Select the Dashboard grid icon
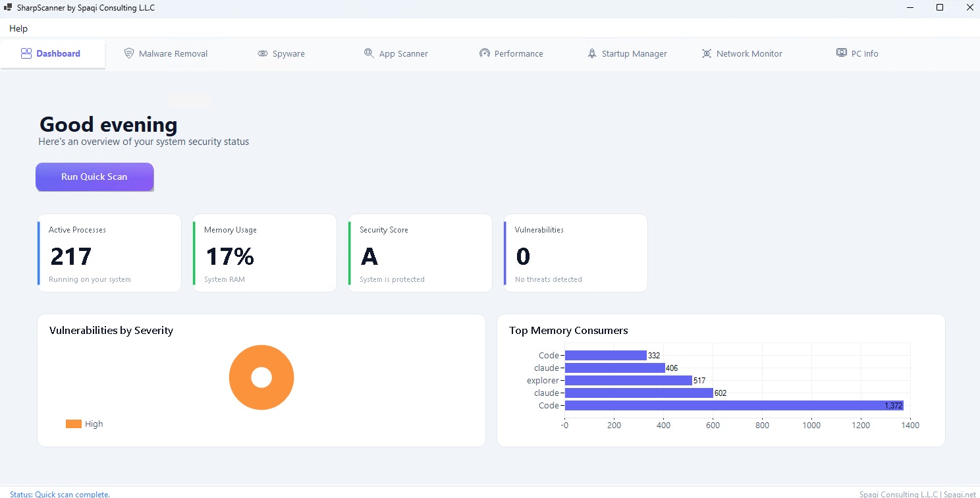 [26, 53]
